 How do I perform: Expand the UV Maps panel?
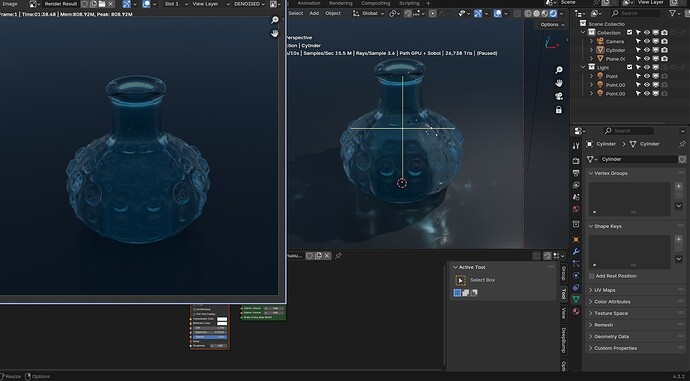[x=591, y=290]
